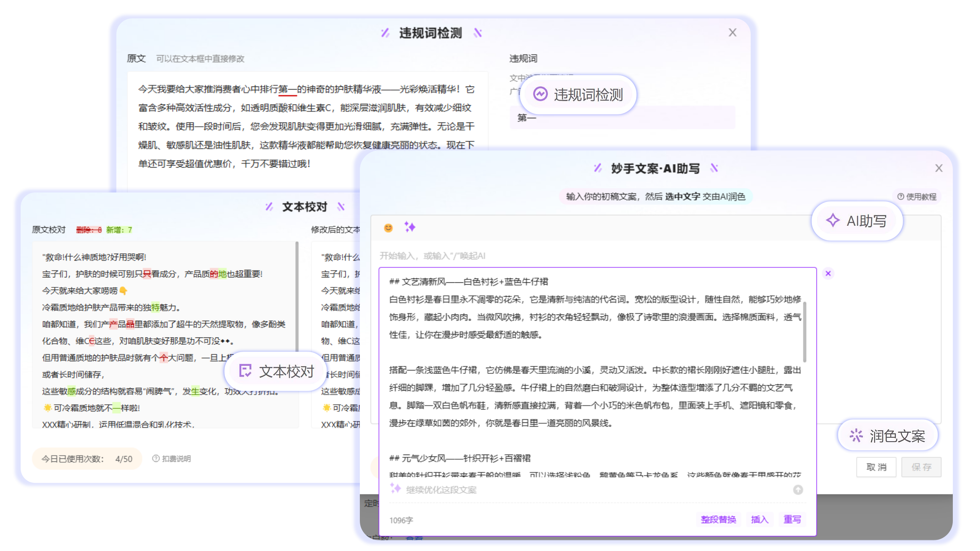Click the heading ## 文艺清新风 in generated text

[x=469, y=282]
